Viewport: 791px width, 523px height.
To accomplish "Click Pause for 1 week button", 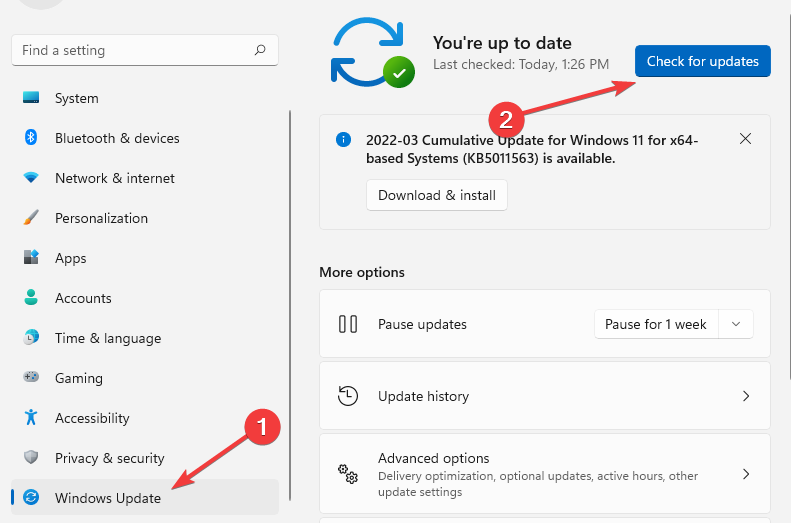I will pos(656,324).
